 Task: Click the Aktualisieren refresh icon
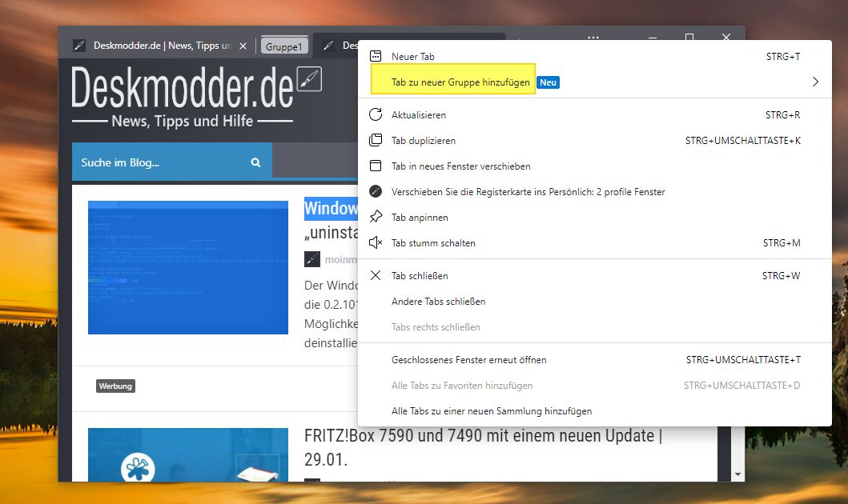click(376, 114)
